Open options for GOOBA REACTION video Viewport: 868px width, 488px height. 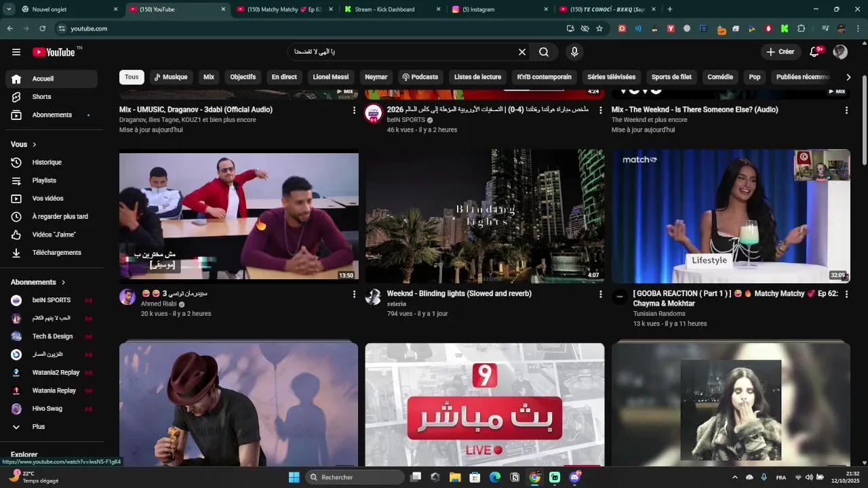(846, 294)
